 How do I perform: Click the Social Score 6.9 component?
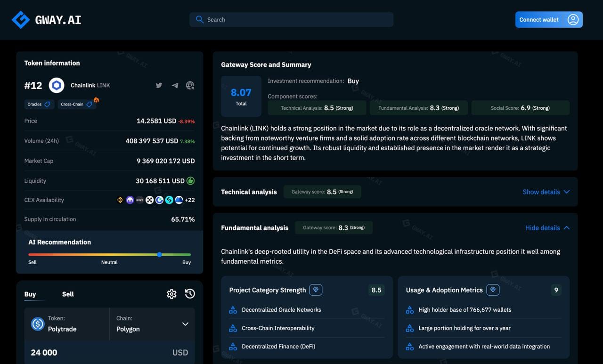coord(520,108)
